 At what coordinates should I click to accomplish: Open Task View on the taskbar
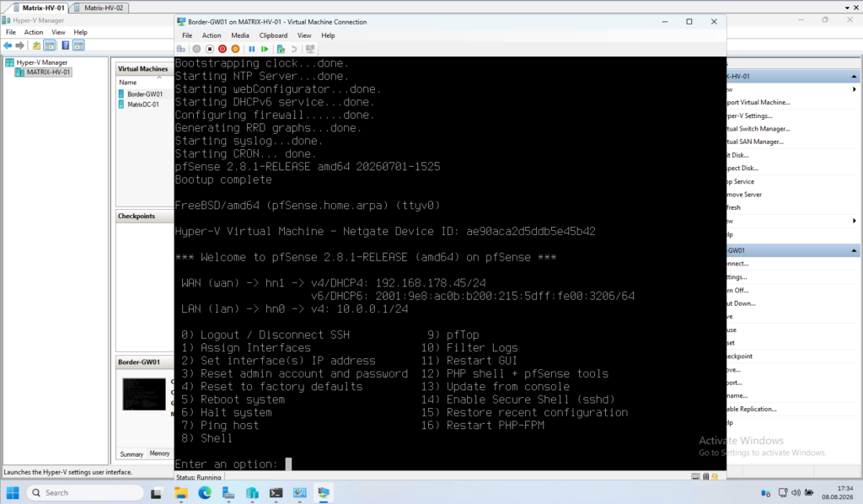[156, 493]
